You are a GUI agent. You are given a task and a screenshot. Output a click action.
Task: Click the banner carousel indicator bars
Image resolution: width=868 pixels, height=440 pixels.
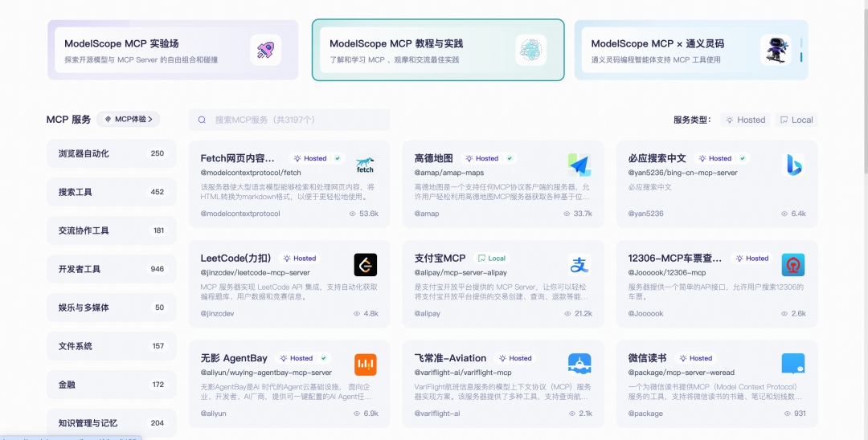pos(801,51)
